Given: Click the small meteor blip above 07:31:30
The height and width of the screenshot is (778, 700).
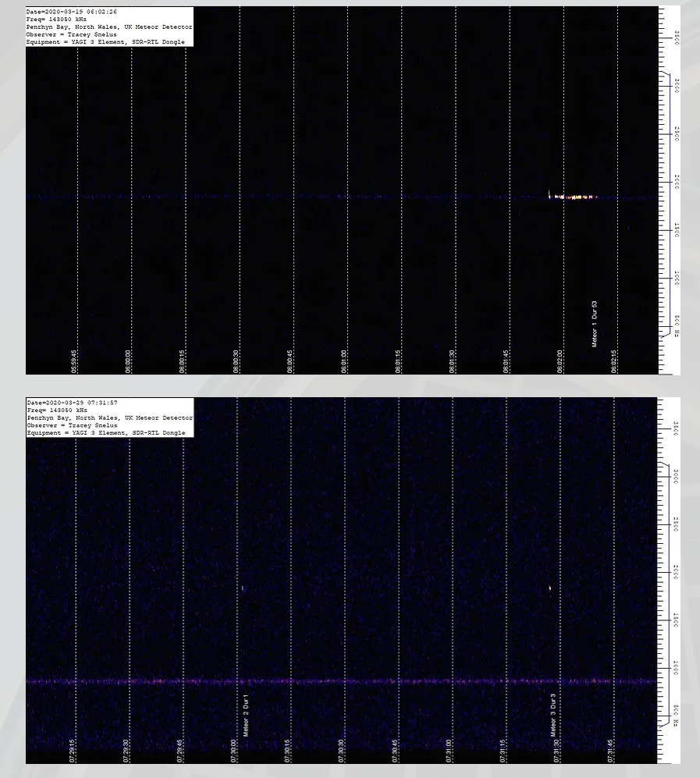Looking at the screenshot, I should click(x=550, y=588).
